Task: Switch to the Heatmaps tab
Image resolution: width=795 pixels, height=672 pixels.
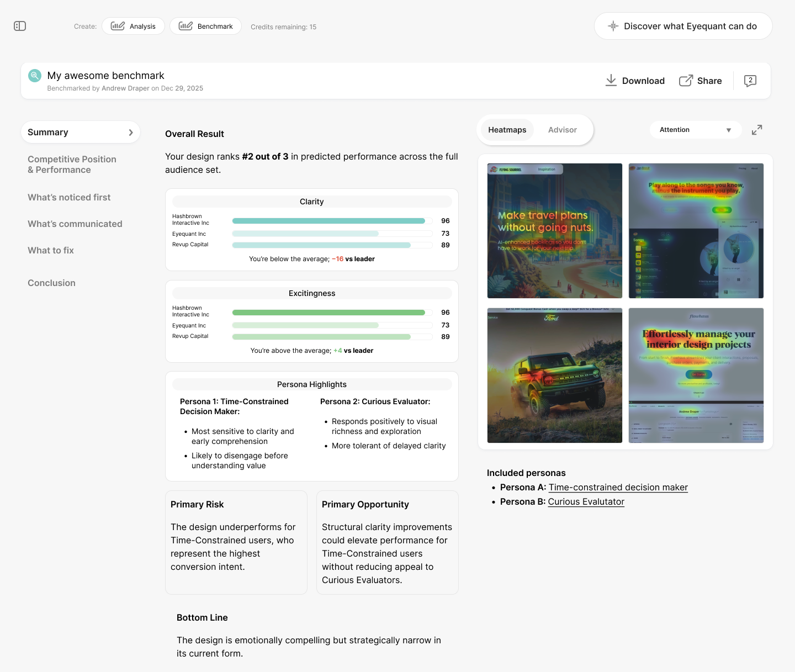Action: (x=507, y=130)
